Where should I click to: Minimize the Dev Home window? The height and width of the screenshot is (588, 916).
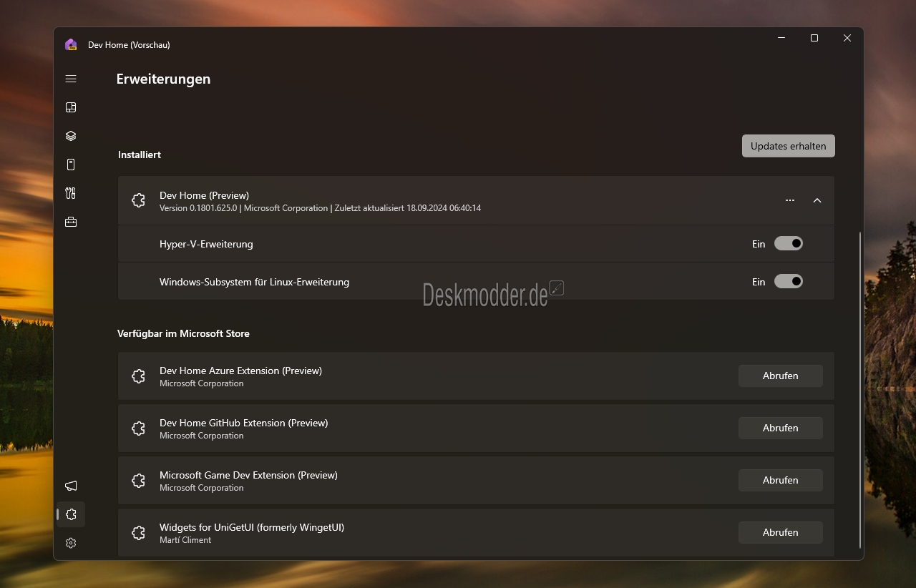[x=781, y=38]
